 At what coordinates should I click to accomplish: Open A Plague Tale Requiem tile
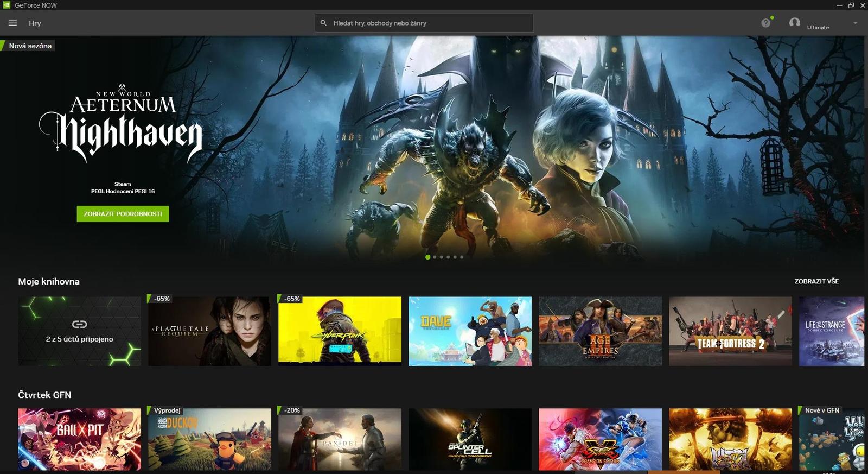(209, 331)
